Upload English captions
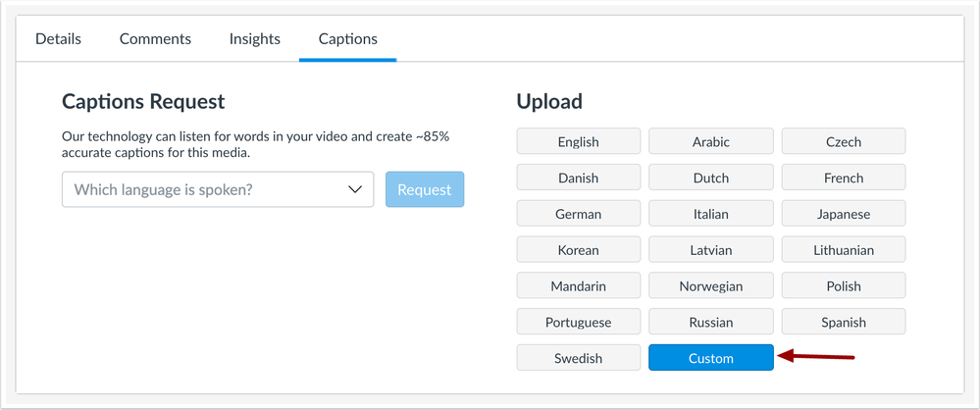The height and width of the screenshot is (410, 980). 578,141
